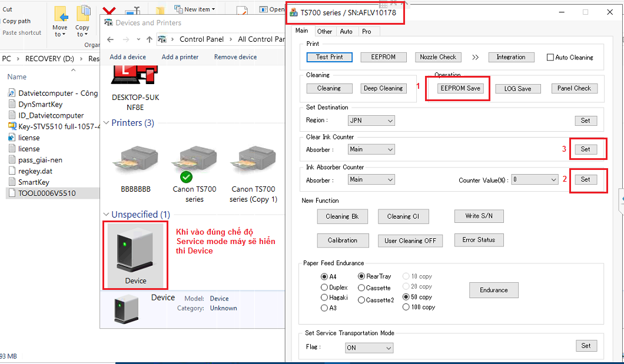Image resolution: width=624 pixels, height=364 pixels.
Task: Click the red Delete X icon in the ribbon
Action: (x=109, y=11)
